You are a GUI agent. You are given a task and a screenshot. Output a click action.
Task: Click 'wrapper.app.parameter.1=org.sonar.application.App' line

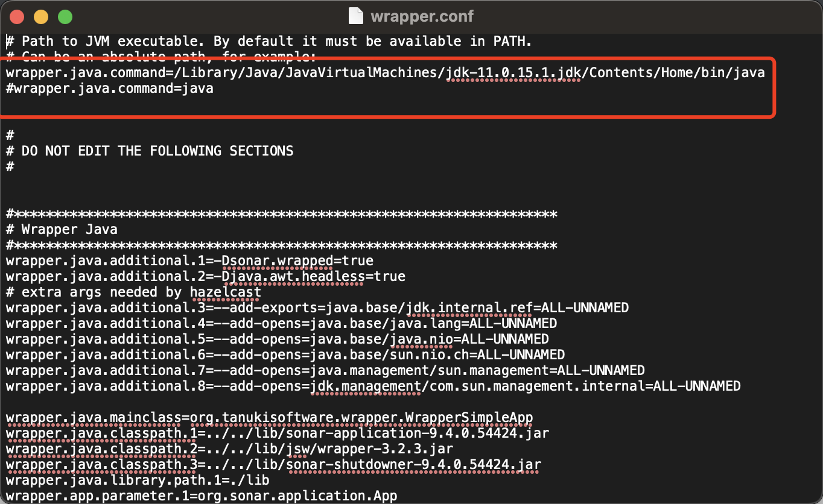coord(202,496)
